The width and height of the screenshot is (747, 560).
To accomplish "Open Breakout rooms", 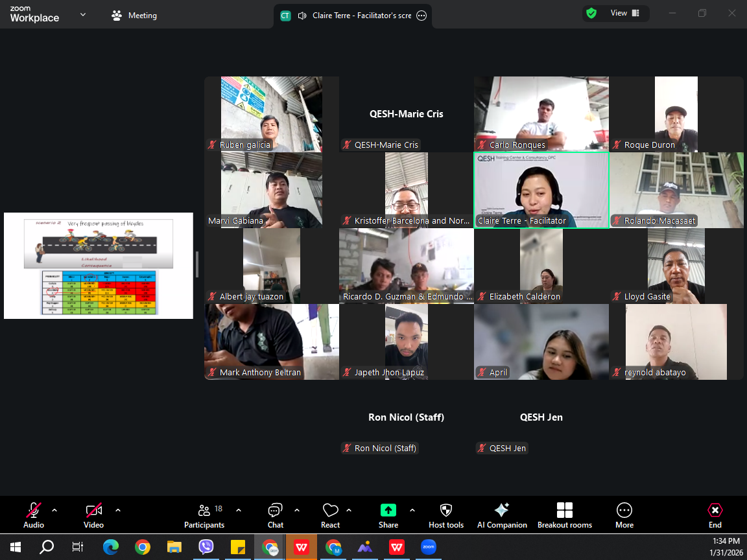I will tap(565, 515).
